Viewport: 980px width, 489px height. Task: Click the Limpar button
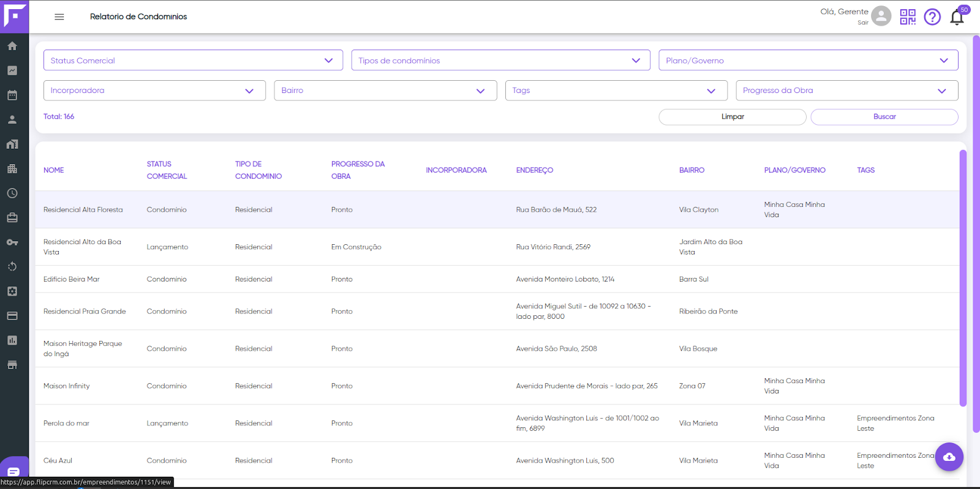733,116
